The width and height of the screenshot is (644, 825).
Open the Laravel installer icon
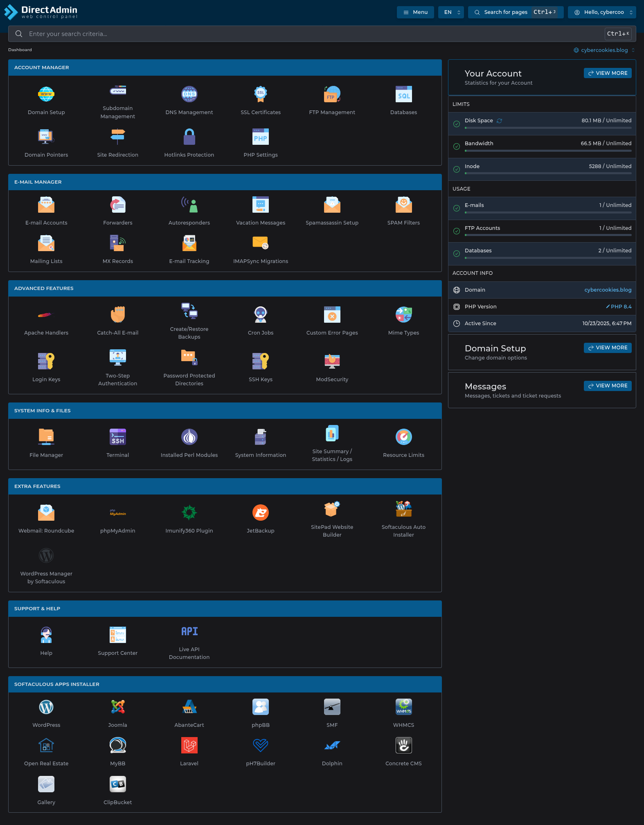[189, 746]
